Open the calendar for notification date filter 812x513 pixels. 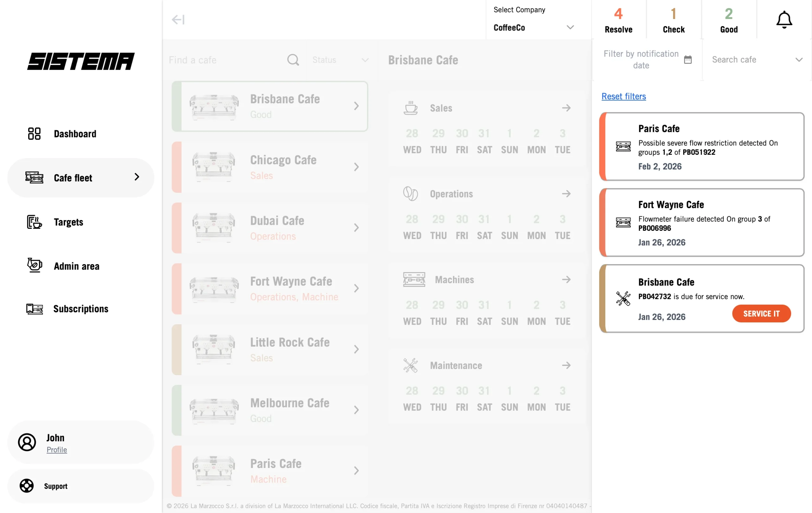coord(689,59)
